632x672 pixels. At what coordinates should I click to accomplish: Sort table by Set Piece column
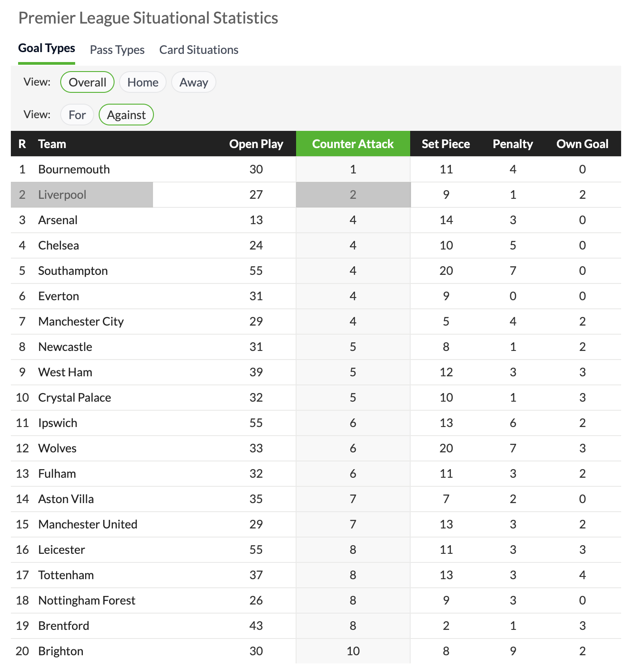point(445,144)
